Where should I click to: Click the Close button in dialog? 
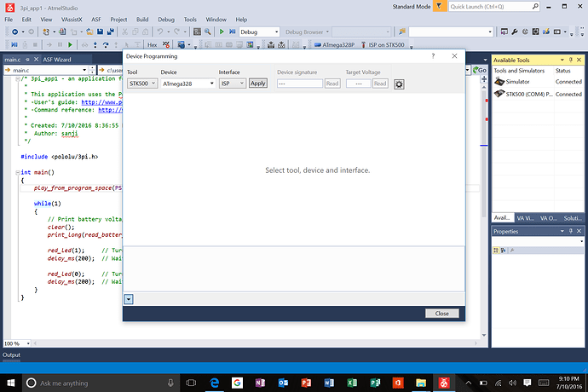point(441,314)
